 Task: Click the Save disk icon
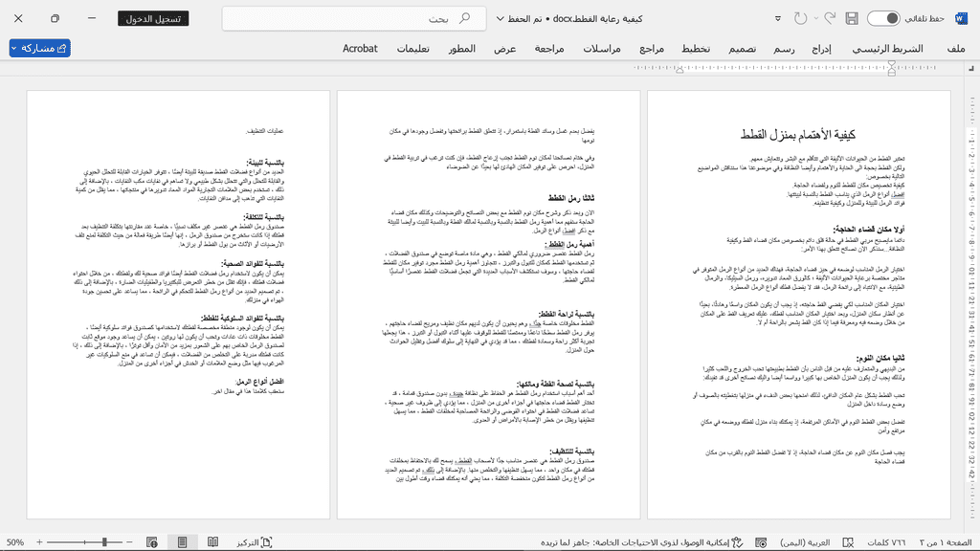(851, 19)
